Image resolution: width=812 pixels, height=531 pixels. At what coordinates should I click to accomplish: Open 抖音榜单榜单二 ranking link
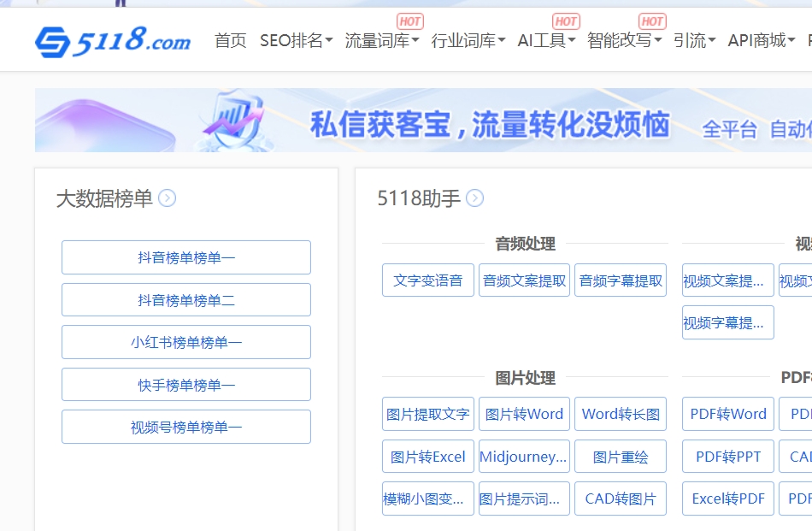(185, 299)
